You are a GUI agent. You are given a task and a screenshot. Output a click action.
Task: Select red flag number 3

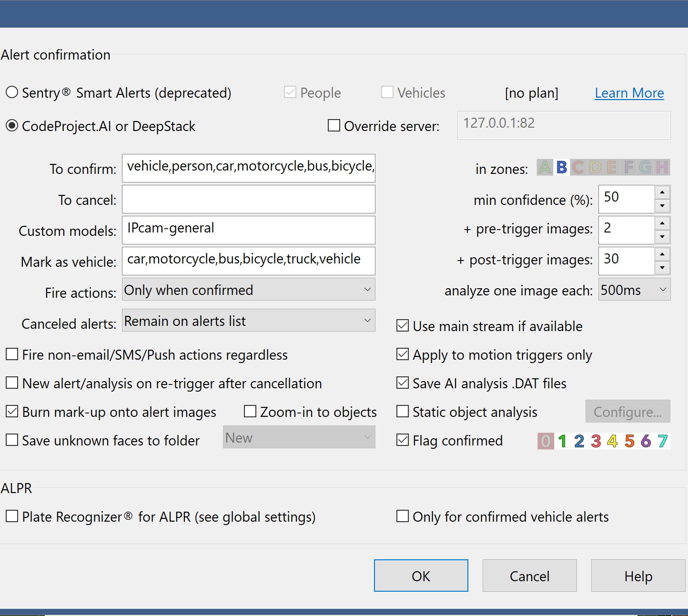tap(596, 441)
